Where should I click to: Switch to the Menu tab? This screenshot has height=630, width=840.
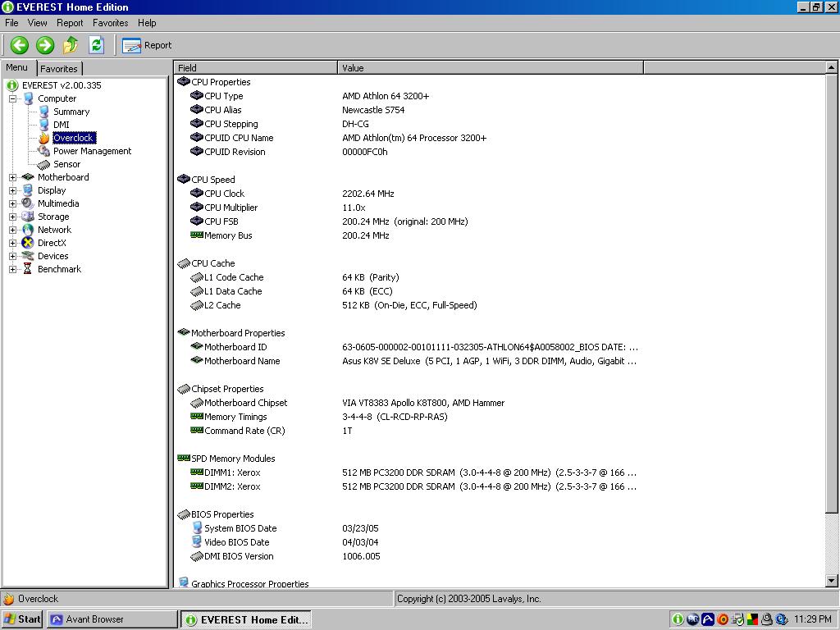[x=16, y=67]
